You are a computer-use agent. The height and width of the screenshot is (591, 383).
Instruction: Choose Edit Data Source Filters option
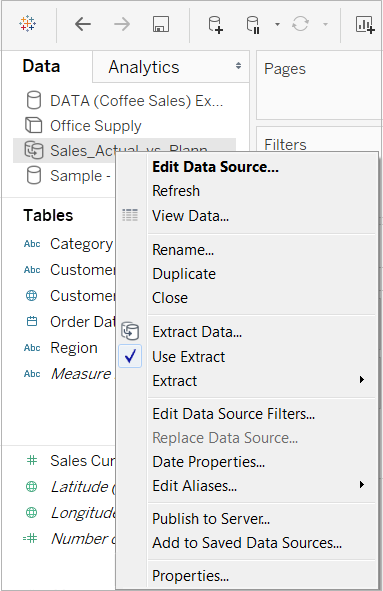pos(233,414)
